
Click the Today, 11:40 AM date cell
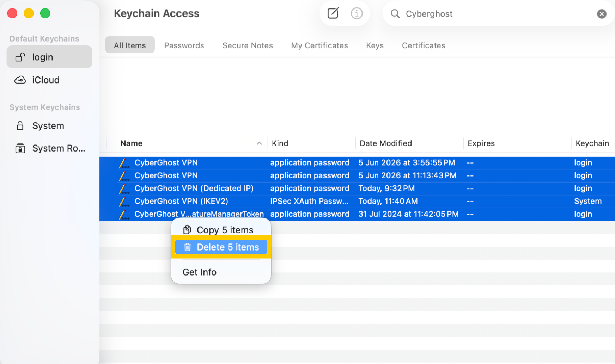(x=388, y=201)
